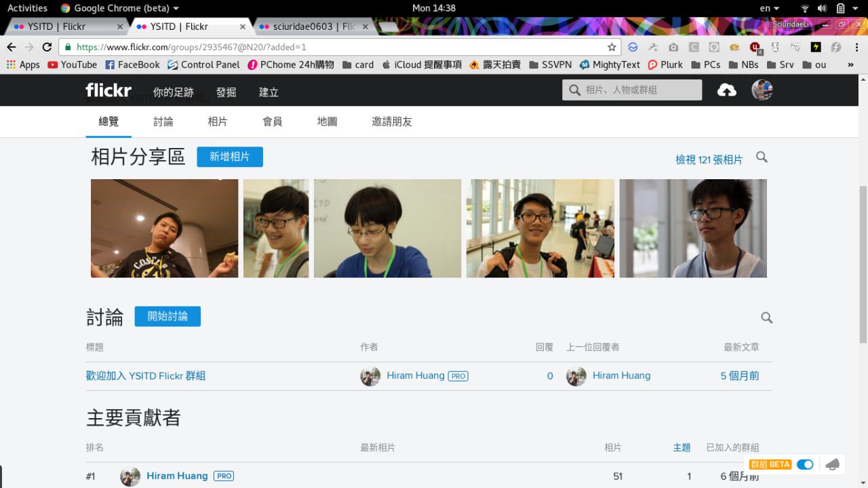Open the clock Mon 14:38 menu
The image size is (868, 488).
(434, 8)
